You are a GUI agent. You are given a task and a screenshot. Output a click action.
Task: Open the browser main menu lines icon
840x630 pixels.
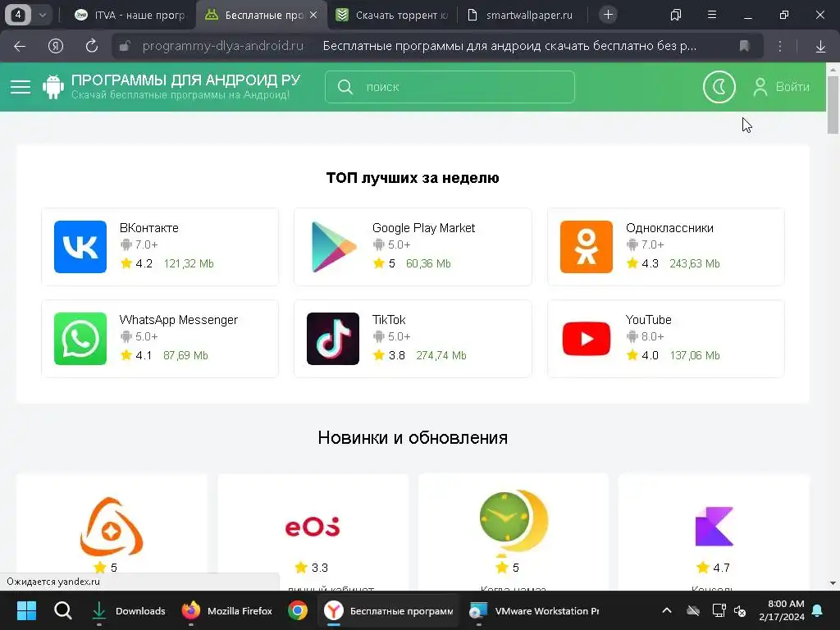pyautogui.click(x=712, y=15)
